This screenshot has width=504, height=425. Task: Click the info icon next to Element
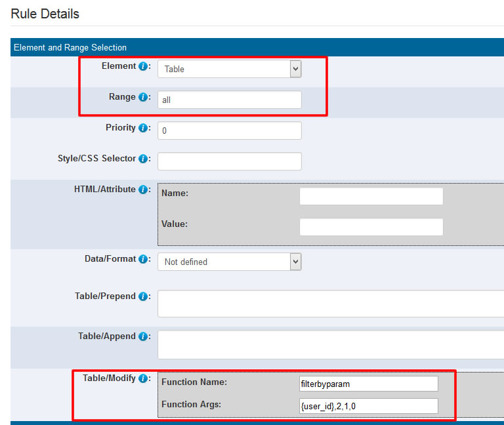[143, 66]
